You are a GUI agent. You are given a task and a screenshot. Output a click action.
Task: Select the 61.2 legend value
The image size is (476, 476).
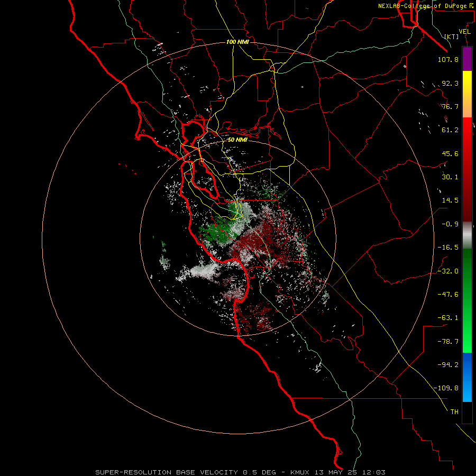450,130
